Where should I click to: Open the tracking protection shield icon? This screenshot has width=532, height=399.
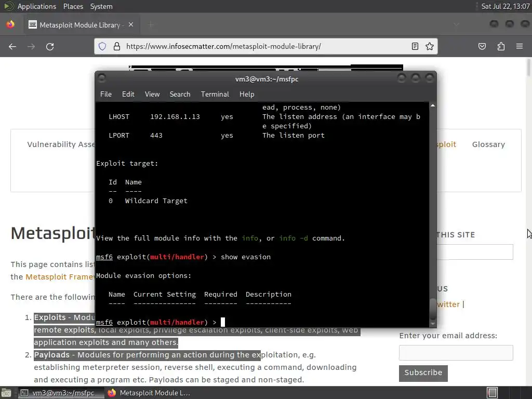click(x=102, y=46)
